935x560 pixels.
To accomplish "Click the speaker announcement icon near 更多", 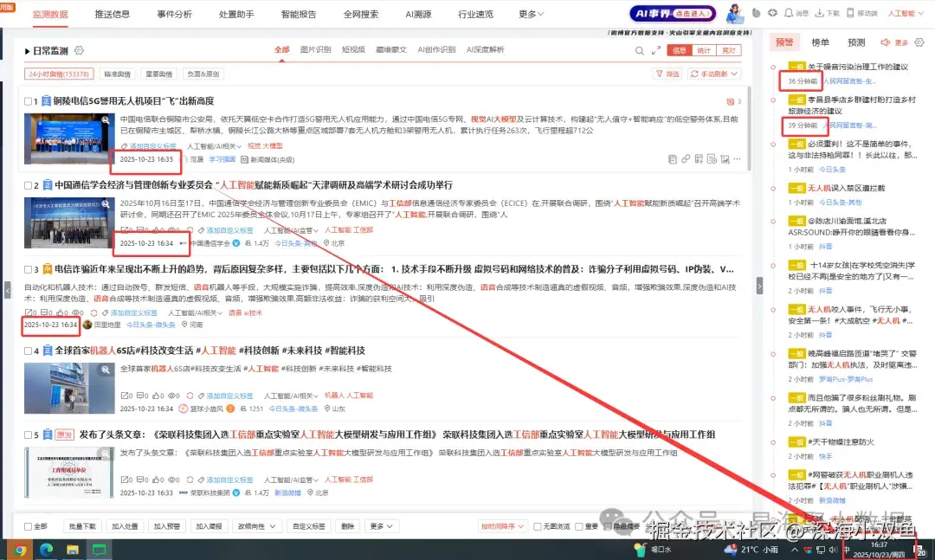I will tap(886, 42).
